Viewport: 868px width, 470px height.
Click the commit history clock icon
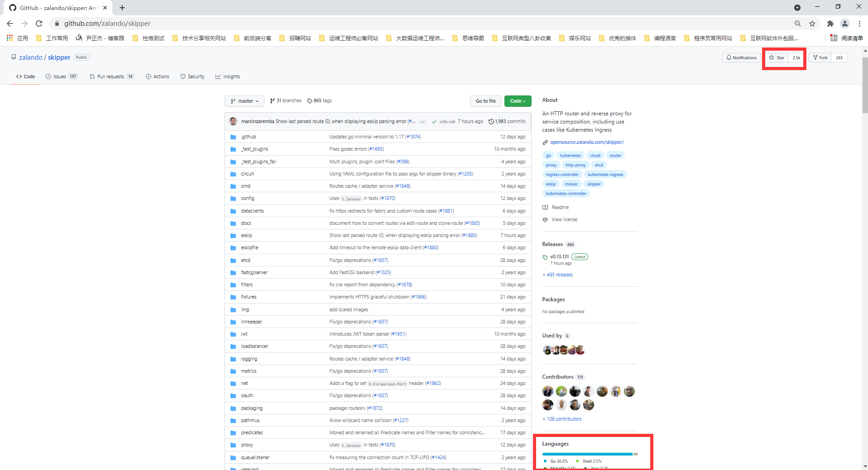point(491,121)
